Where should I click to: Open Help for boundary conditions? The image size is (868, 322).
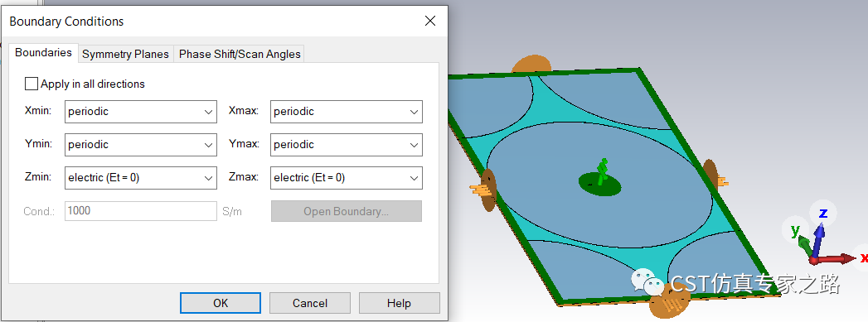pyautogui.click(x=399, y=303)
